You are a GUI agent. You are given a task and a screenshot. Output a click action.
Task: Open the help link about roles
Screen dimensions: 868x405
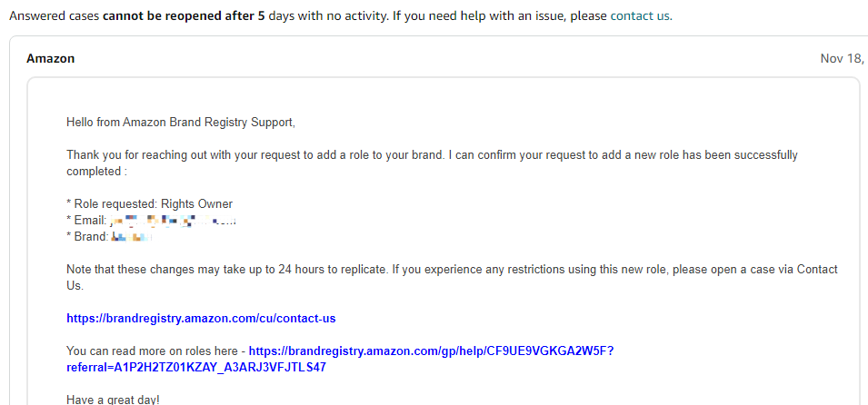431,351
